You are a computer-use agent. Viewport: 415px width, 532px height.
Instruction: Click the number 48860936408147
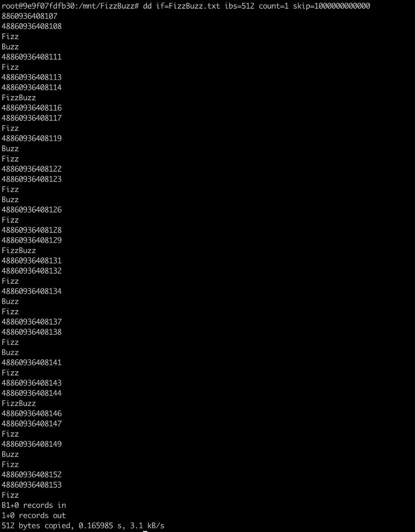[x=32, y=424]
